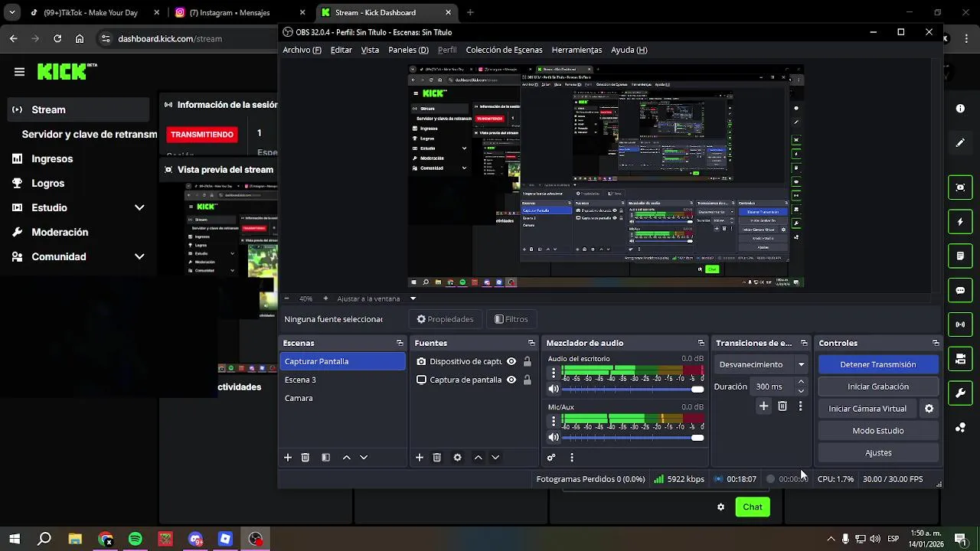The height and width of the screenshot is (551, 980).
Task: Toggle lock on Captura de pantalla source
Action: click(527, 380)
